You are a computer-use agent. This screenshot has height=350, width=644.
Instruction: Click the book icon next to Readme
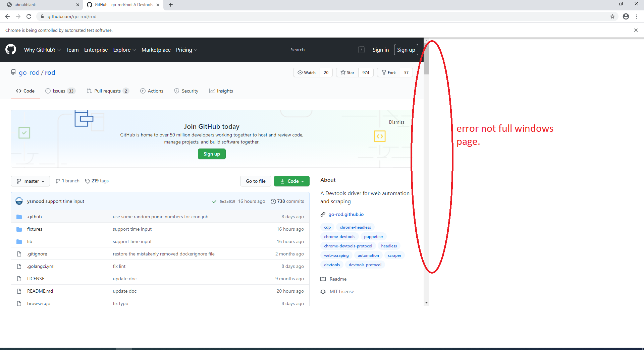click(x=323, y=279)
